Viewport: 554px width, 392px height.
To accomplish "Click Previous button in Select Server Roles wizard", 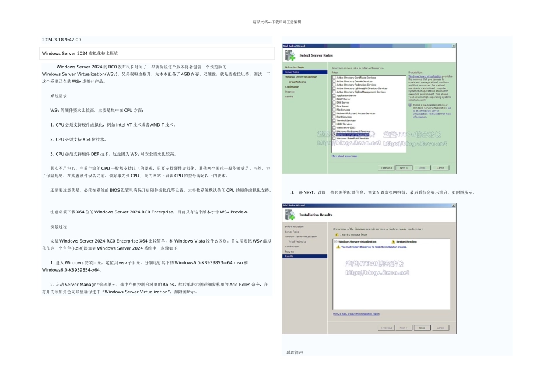I will (x=386, y=168).
